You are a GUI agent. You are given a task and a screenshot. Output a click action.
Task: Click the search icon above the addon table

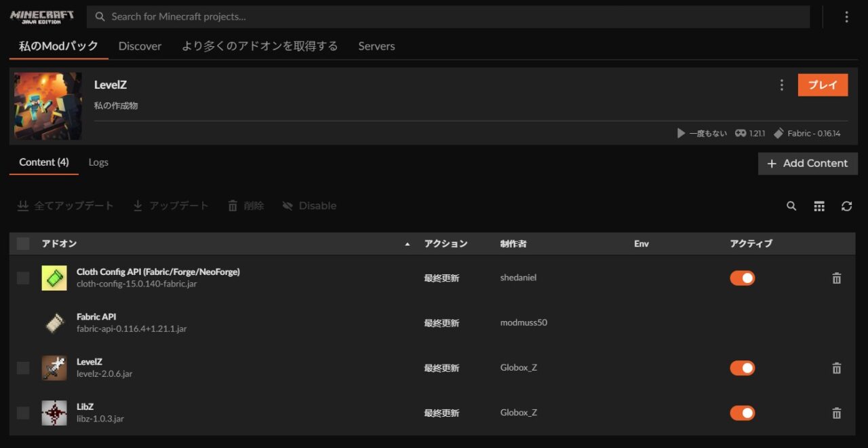click(791, 206)
